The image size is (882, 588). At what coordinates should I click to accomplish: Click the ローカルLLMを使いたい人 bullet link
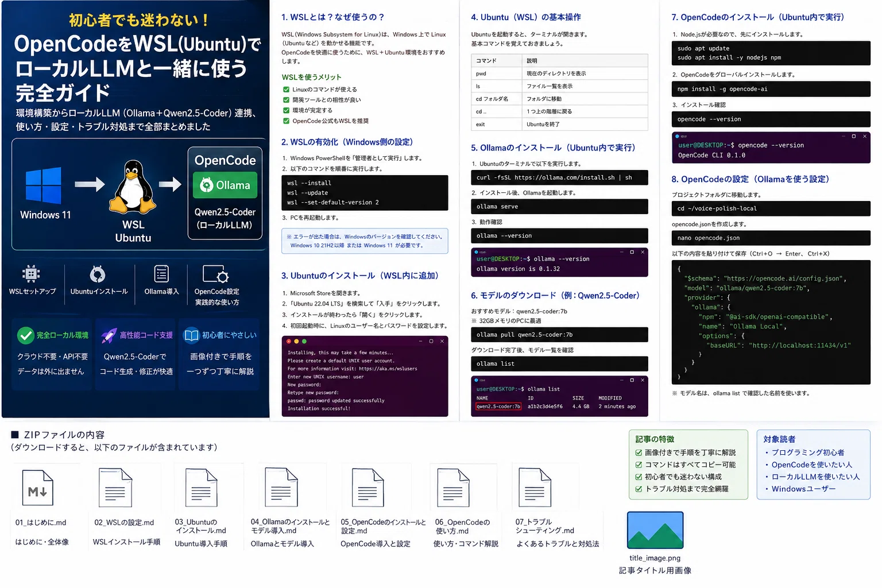pos(815,477)
